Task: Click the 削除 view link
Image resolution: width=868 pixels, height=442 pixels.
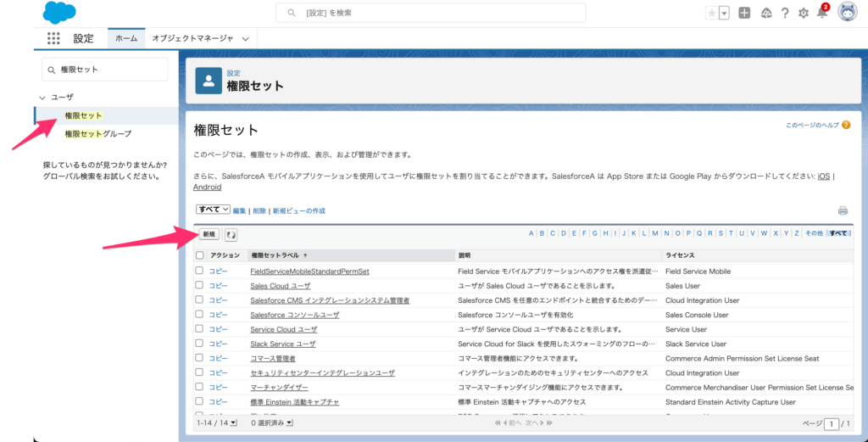Action: (x=259, y=210)
